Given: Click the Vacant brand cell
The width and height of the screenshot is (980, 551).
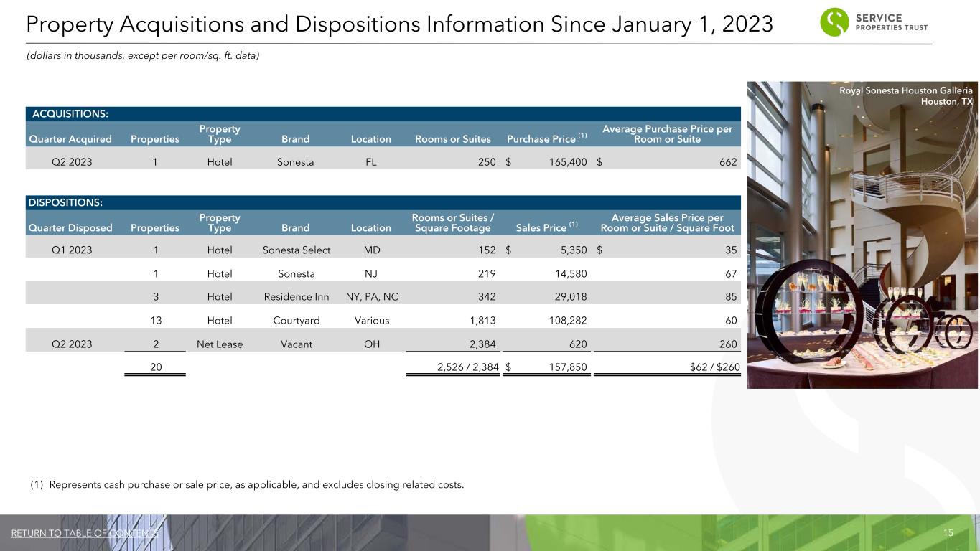Looking at the screenshot, I should click(x=296, y=344).
